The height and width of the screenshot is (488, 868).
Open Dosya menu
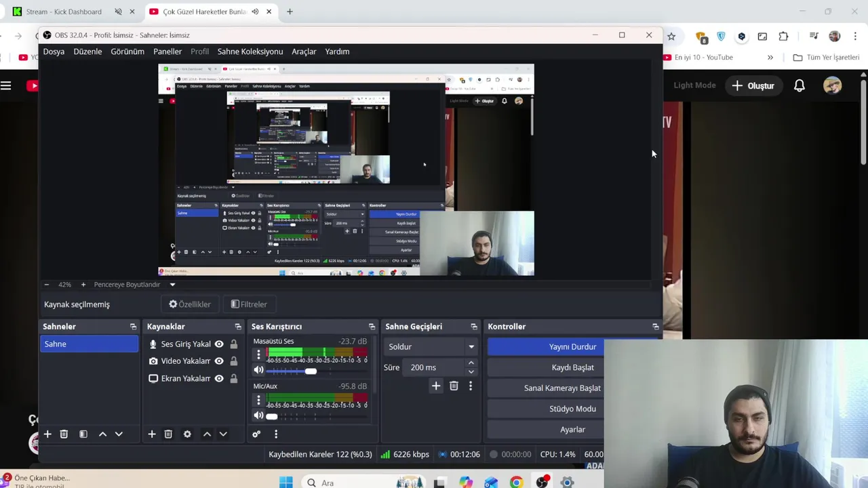(x=54, y=52)
